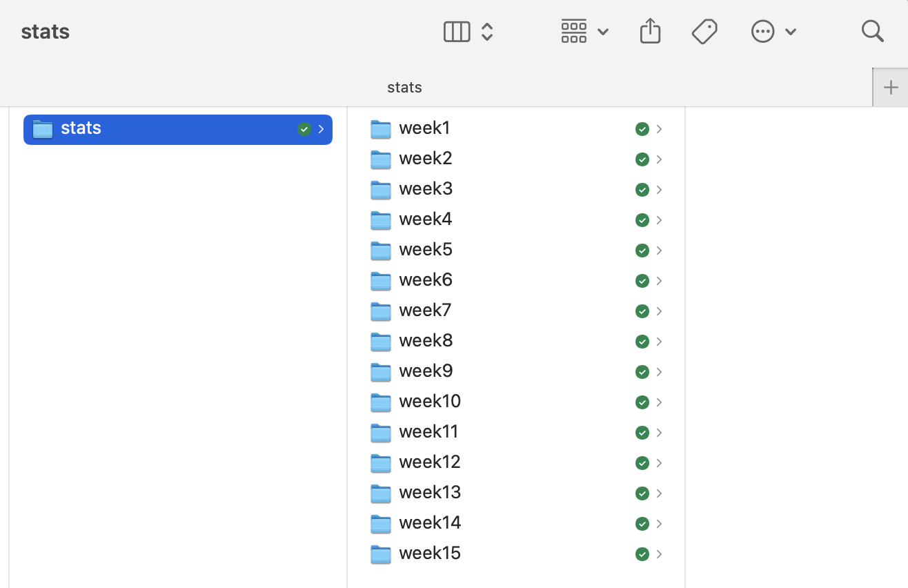Click the week3 folder icon
The width and height of the screenshot is (908, 588).
[381, 189]
